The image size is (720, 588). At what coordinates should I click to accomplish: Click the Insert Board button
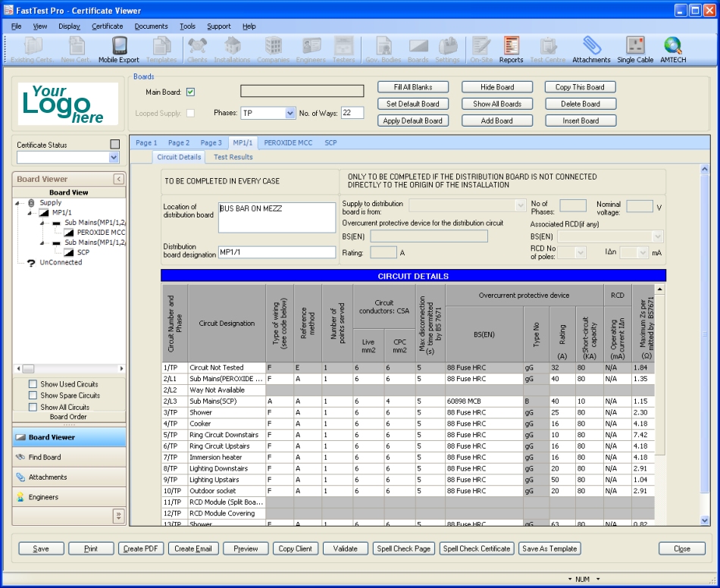pos(581,120)
